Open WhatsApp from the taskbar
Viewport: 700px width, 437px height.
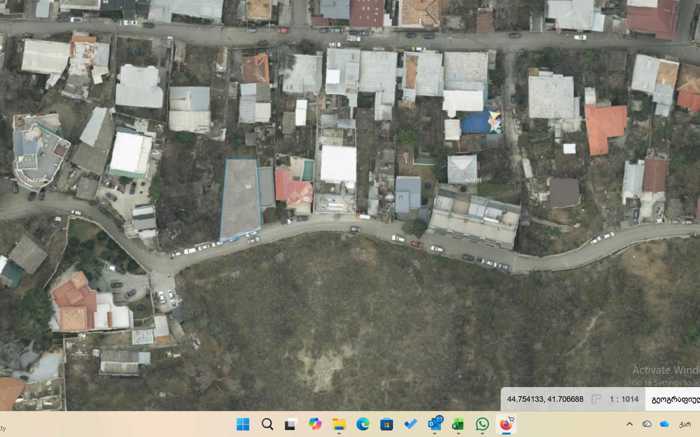point(483,424)
